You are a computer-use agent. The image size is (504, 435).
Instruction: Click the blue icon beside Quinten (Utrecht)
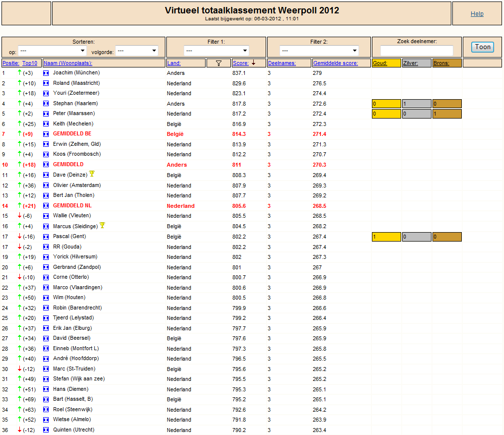coord(46,430)
